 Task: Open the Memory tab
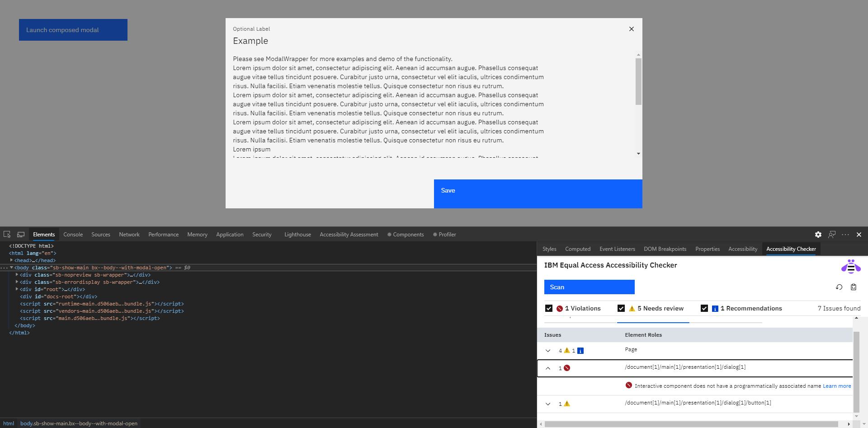(198, 235)
